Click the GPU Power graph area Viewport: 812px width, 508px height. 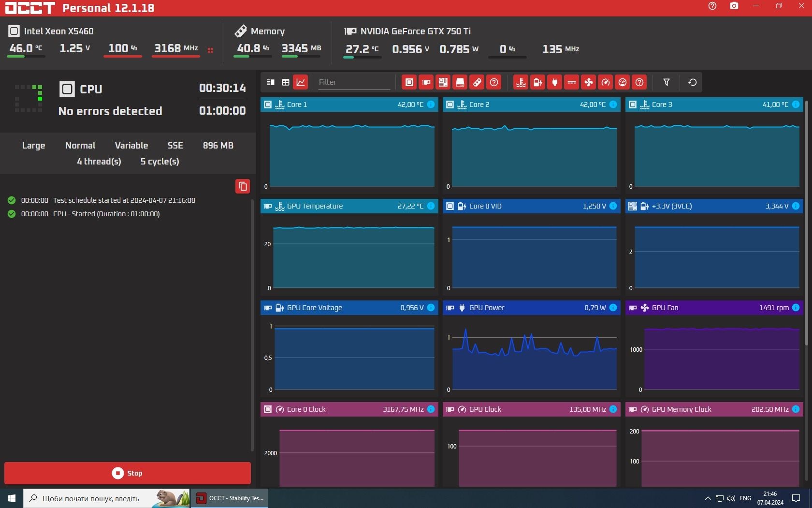(532, 356)
